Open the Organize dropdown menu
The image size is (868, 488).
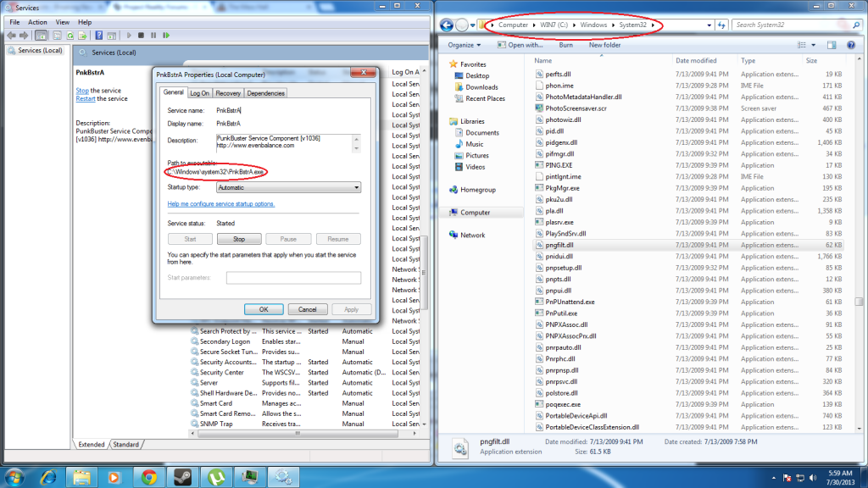(464, 45)
